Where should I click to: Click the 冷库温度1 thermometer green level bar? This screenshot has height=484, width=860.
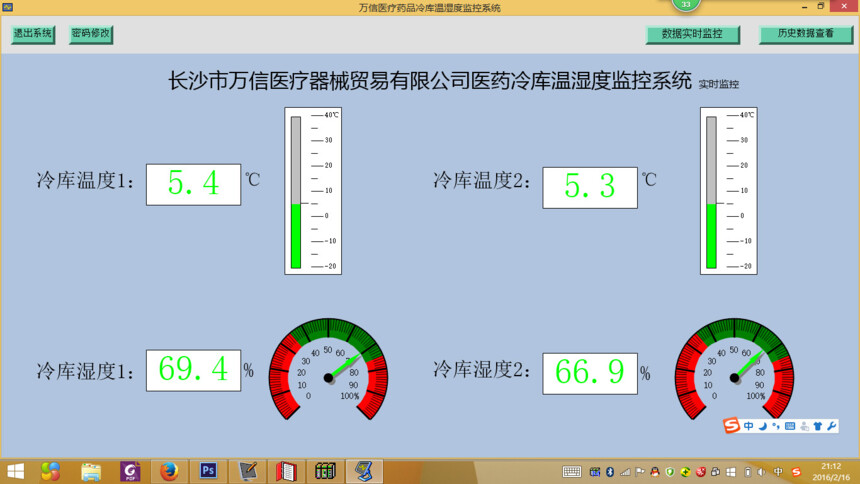tap(296, 235)
